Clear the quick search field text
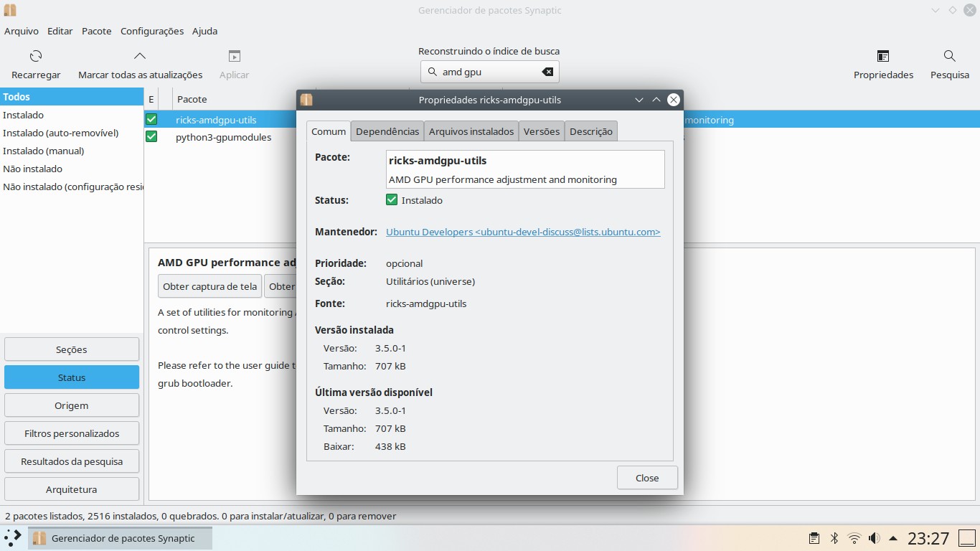This screenshot has width=980, height=551. (547, 72)
